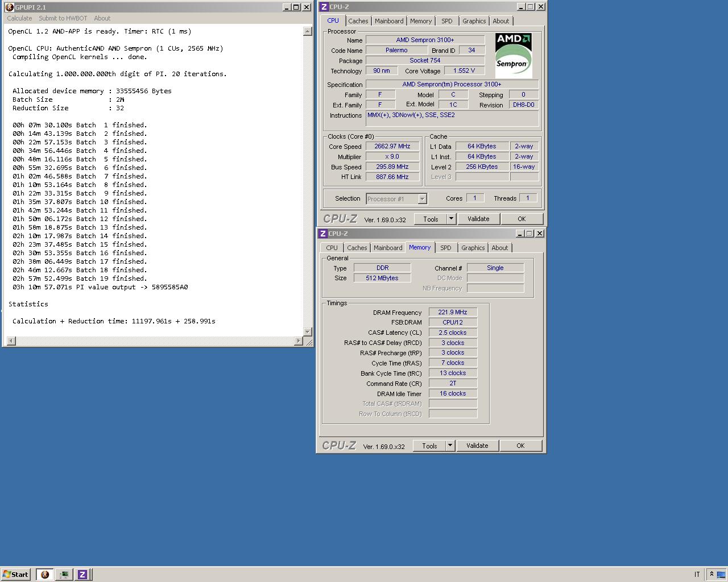Expand Tools dropdown arrow in lower CPU-Z
Viewport: 728px width, 582px height.
[450, 446]
